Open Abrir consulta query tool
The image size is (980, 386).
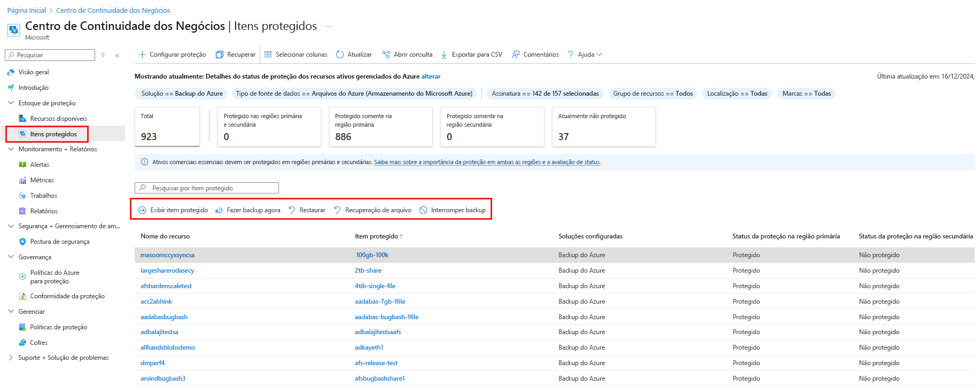[x=407, y=55]
